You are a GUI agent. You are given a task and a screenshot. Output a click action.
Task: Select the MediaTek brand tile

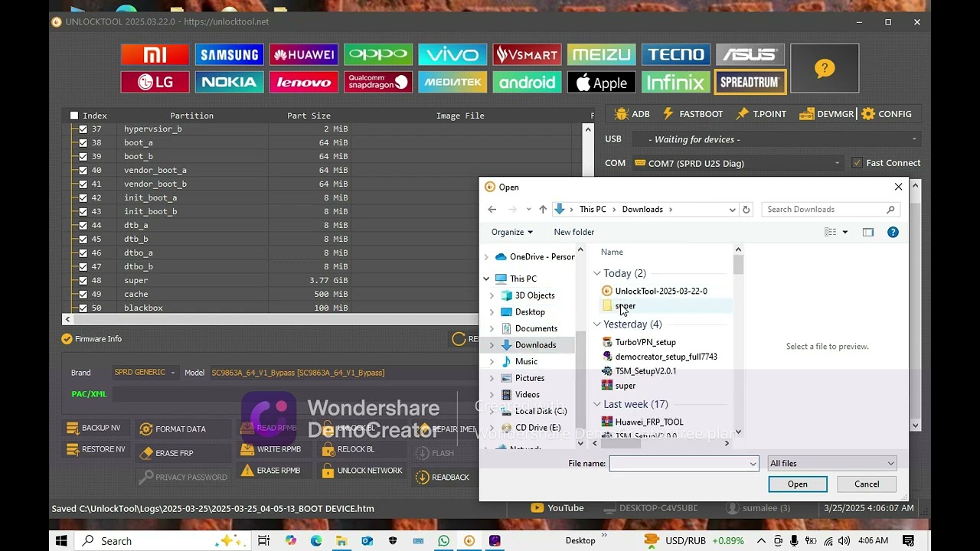[452, 82]
